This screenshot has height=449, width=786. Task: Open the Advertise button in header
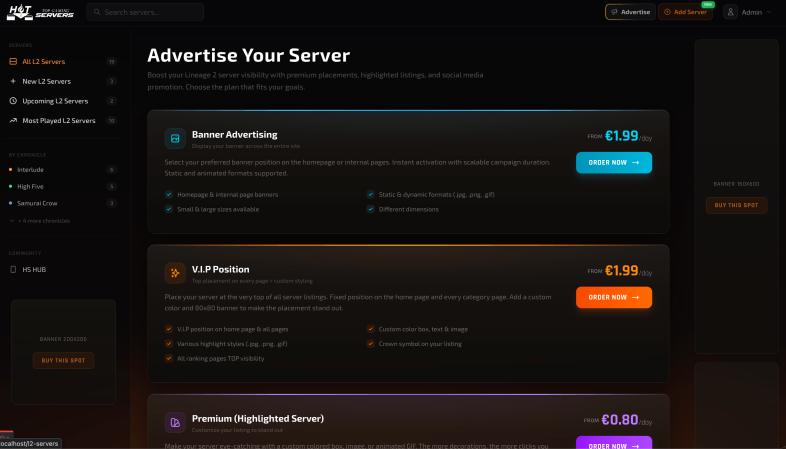630,12
